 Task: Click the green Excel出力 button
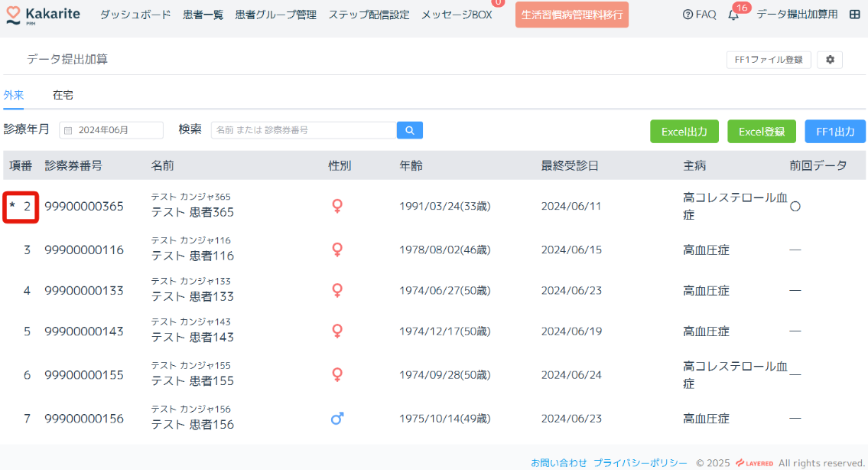(x=684, y=132)
